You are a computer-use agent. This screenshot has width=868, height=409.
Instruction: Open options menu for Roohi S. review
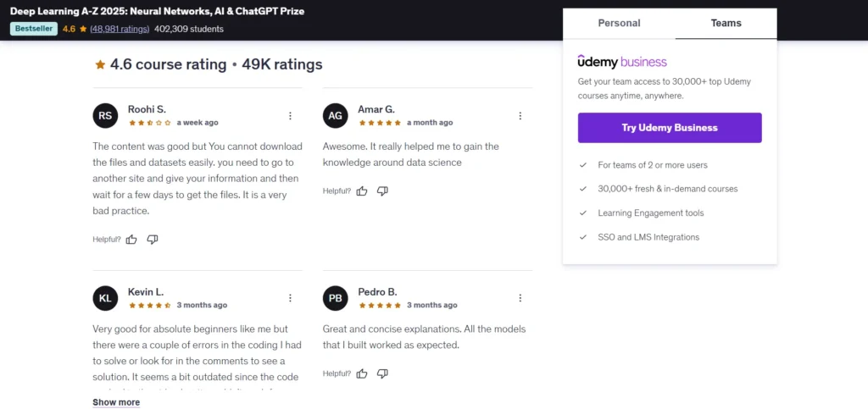(291, 116)
